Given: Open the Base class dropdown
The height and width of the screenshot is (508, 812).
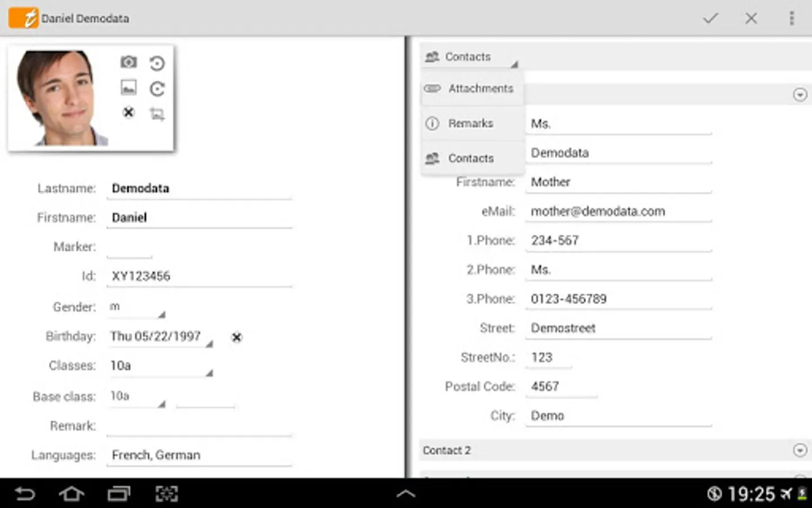Looking at the screenshot, I should coord(136,397).
